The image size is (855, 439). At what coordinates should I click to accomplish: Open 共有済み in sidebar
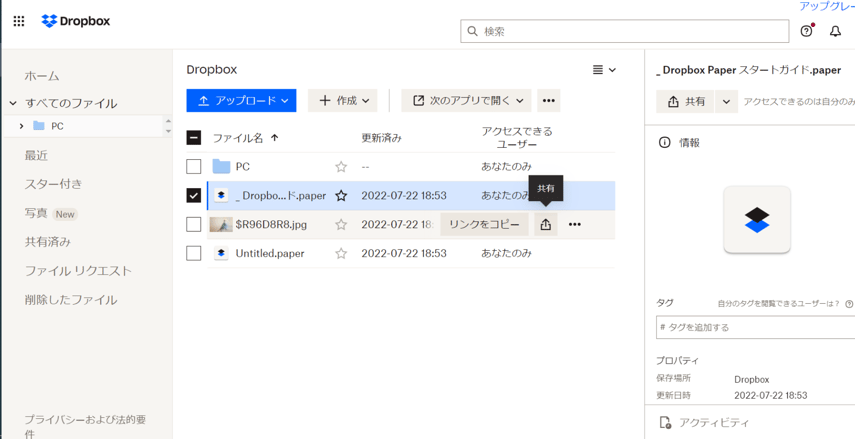[x=47, y=242]
